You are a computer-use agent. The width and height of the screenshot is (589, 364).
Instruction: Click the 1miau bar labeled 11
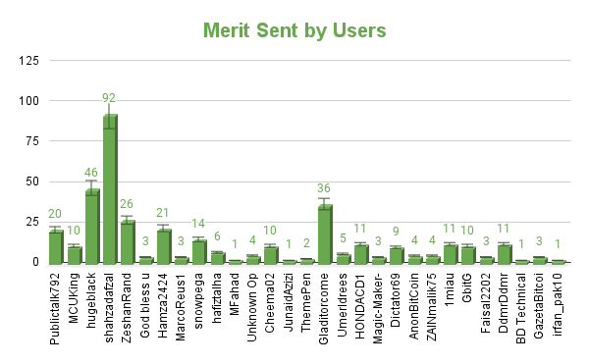tap(451, 255)
